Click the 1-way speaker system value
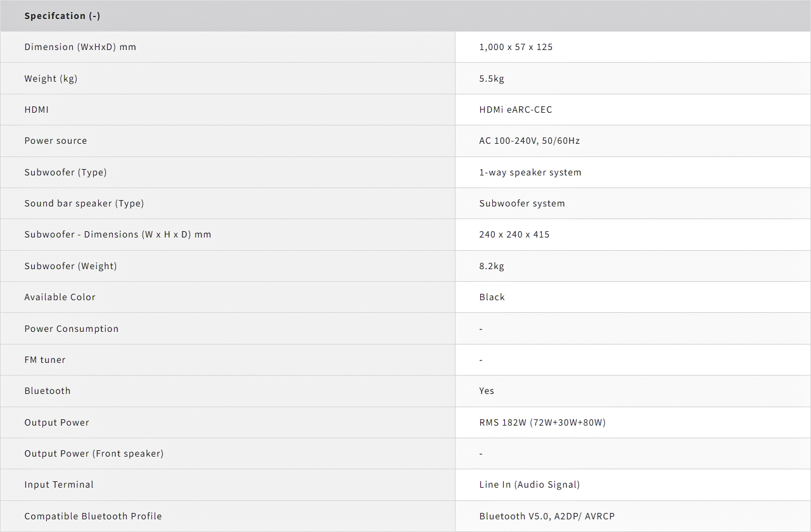 (530, 172)
